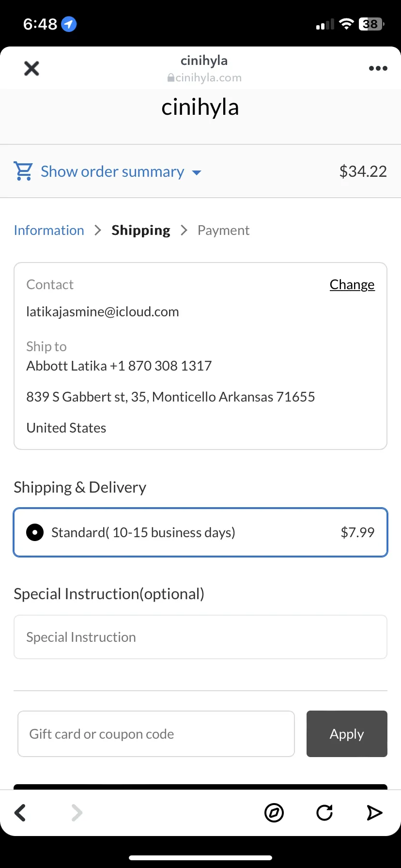Go back with the left arrow icon
Image resolution: width=401 pixels, height=868 pixels.
tap(20, 812)
